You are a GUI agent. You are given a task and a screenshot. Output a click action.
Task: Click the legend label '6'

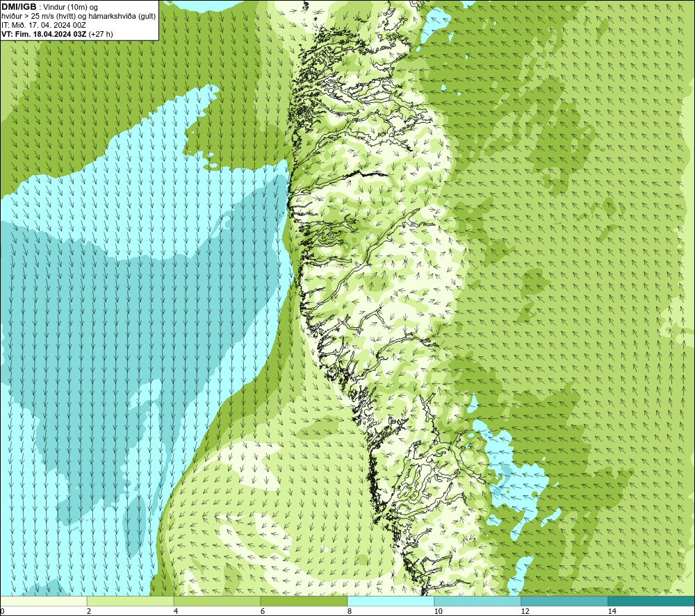pos(263,612)
